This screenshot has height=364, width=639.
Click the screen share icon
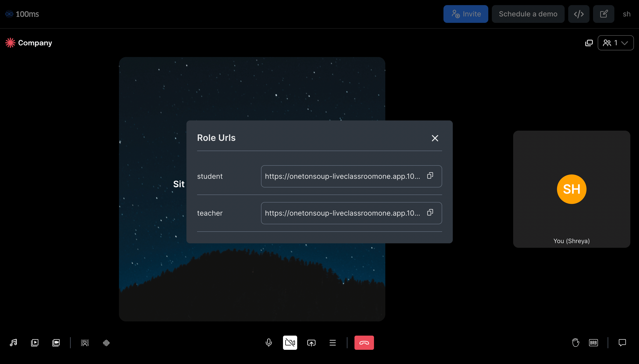coord(312,342)
